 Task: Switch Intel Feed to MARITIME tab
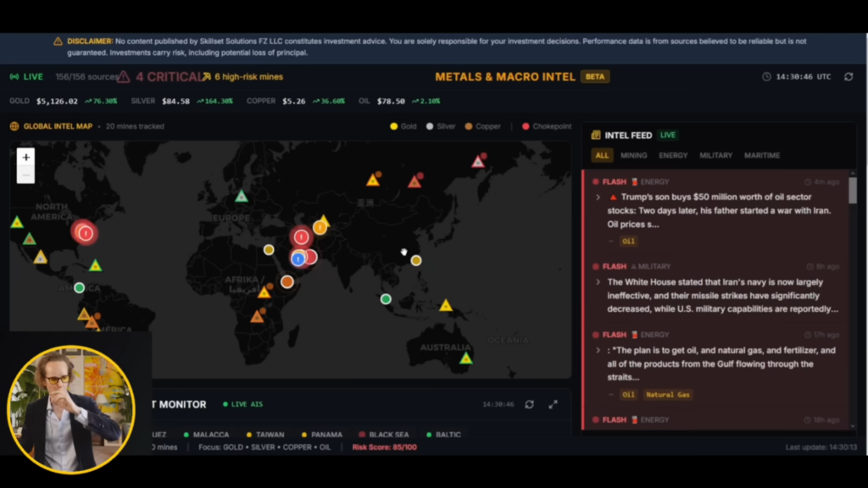pos(762,156)
